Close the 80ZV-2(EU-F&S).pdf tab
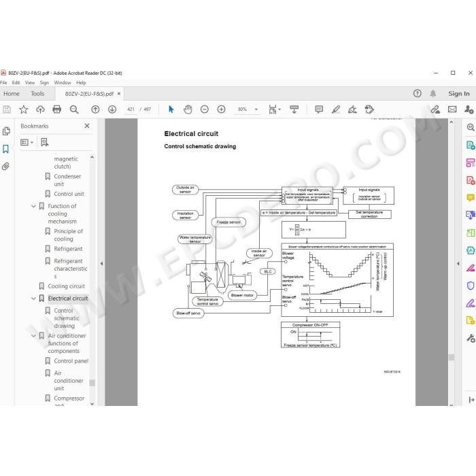This screenshot has height=476, width=476. pos(119,94)
